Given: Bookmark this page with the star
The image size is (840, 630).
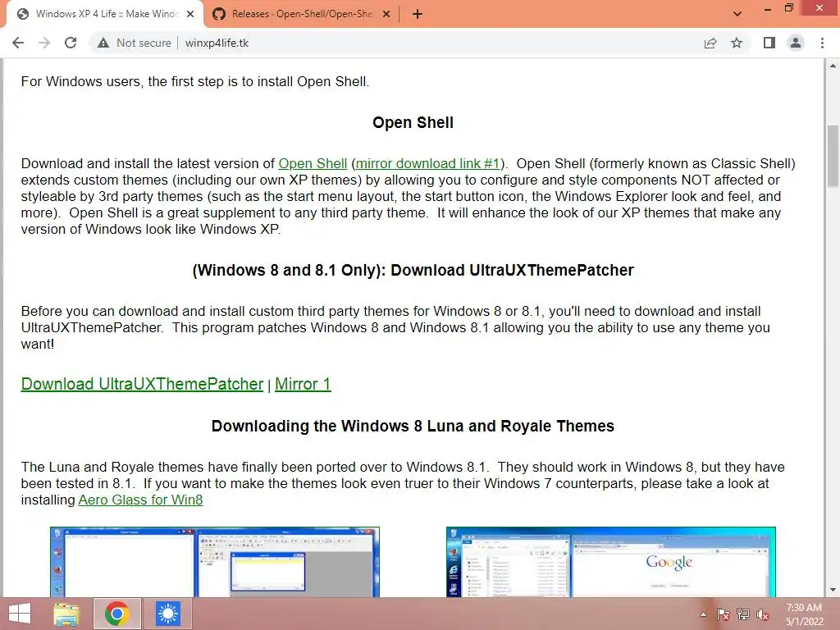Looking at the screenshot, I should pos(737,43).
